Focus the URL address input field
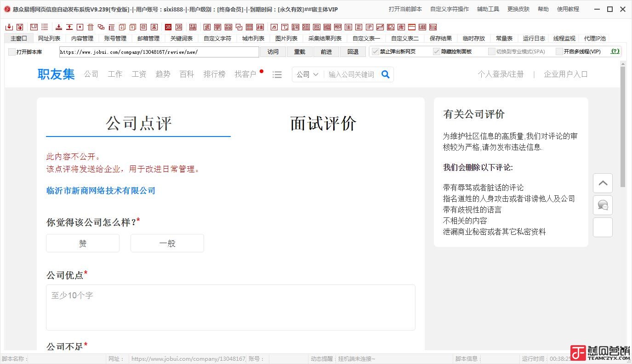Screen dimensions: 632x364 click(159, 52)
